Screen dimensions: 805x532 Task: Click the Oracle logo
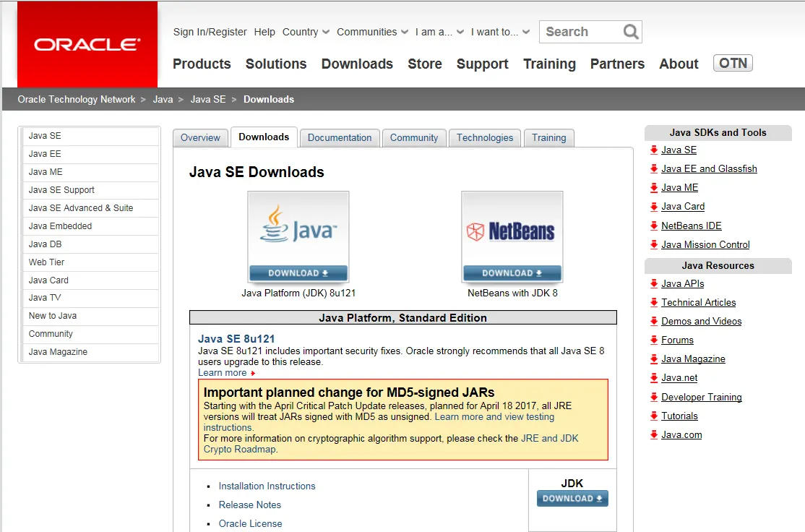87,44
